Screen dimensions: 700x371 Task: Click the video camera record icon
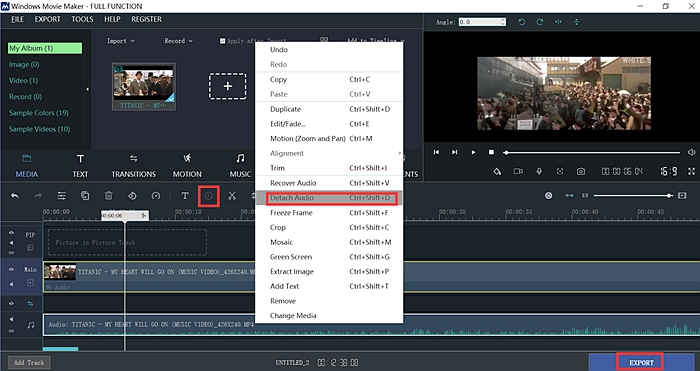[x=518, y=171]
